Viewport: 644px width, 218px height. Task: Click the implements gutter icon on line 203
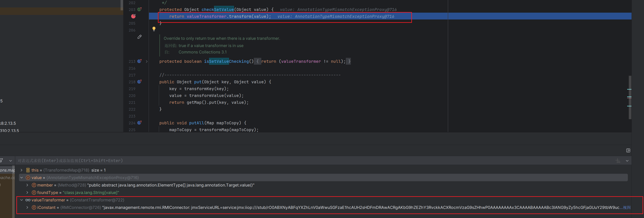[139, 9]
